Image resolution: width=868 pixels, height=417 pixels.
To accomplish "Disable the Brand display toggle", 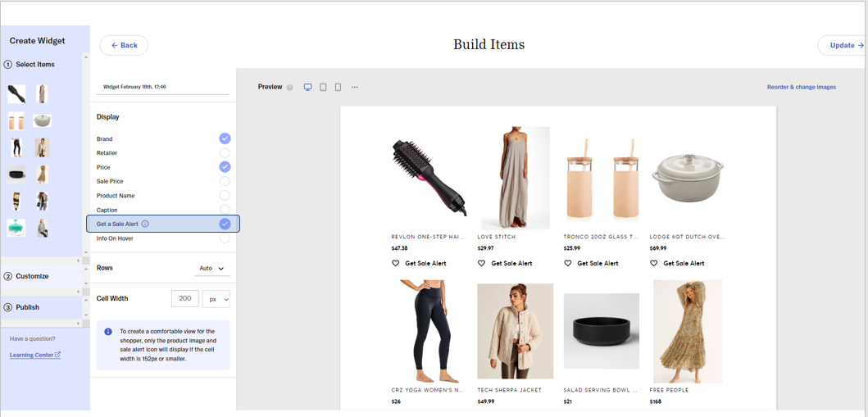I will (x=225, y=138).
